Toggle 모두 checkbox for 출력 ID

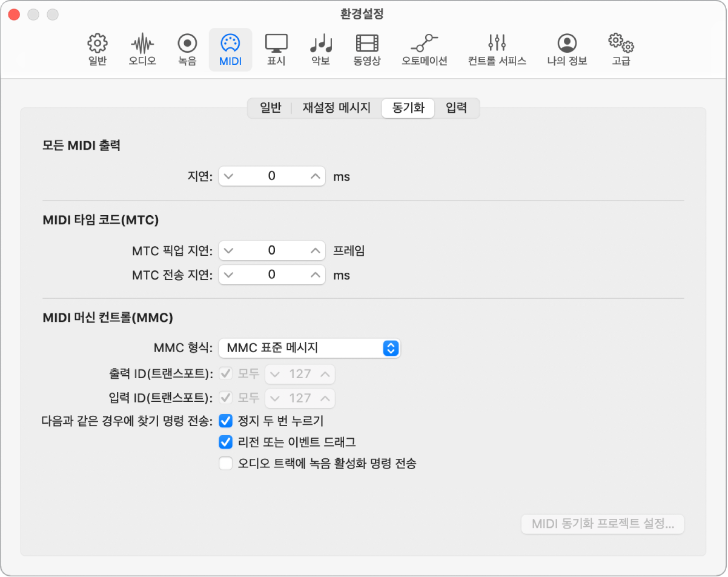(226, 373)
